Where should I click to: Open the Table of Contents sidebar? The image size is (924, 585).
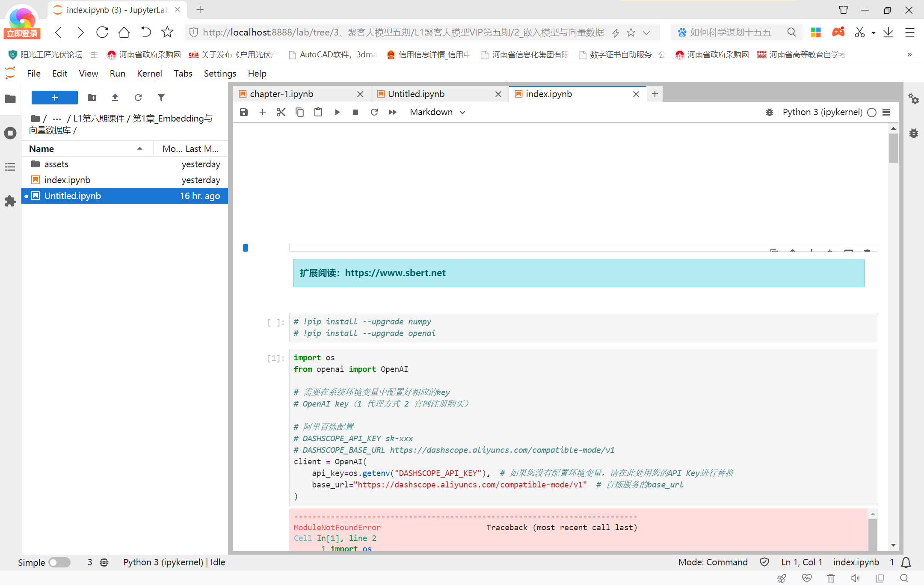pos(10,167)
